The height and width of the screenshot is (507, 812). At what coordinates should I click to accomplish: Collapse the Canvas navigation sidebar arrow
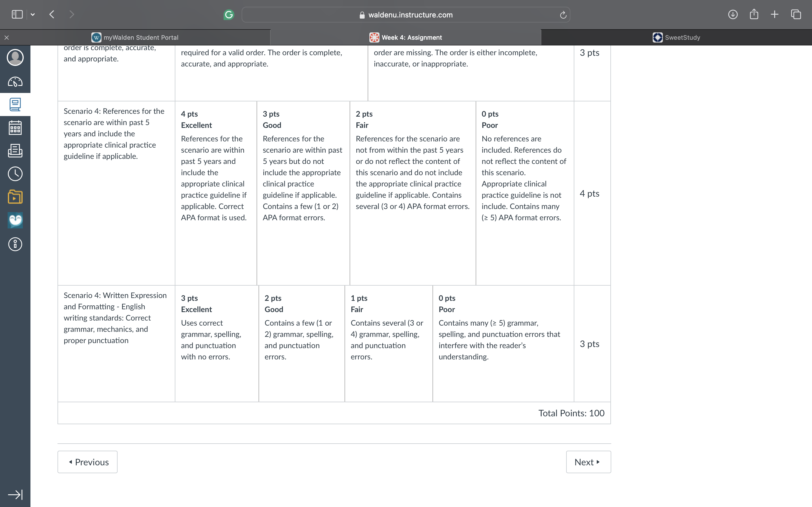(x=15, y=495)
